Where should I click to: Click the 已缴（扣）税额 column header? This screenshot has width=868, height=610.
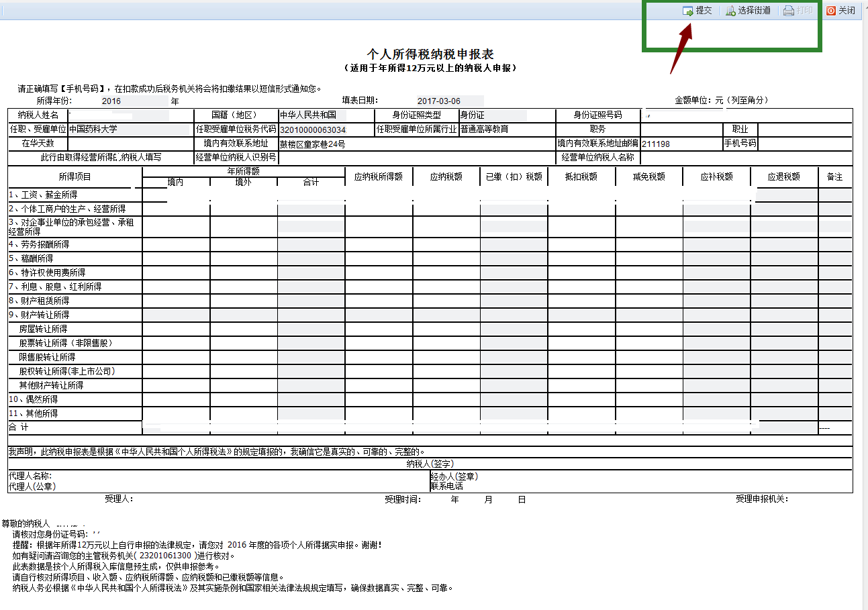(x=514, y=176)
